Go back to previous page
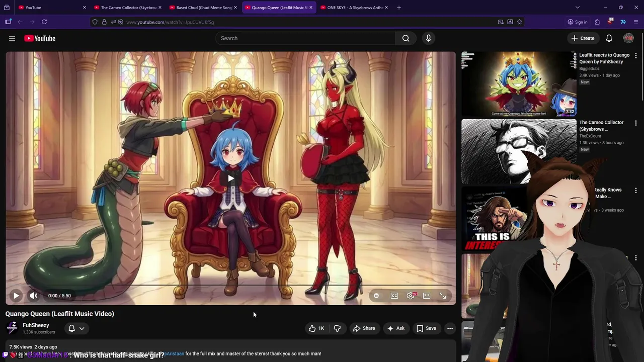 click(x=20, y=22)
